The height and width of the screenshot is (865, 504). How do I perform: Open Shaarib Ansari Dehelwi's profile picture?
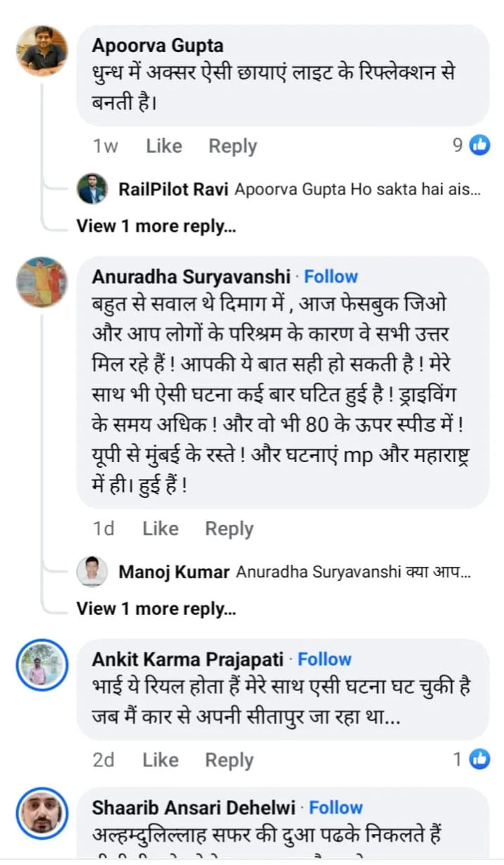point(42,814)
